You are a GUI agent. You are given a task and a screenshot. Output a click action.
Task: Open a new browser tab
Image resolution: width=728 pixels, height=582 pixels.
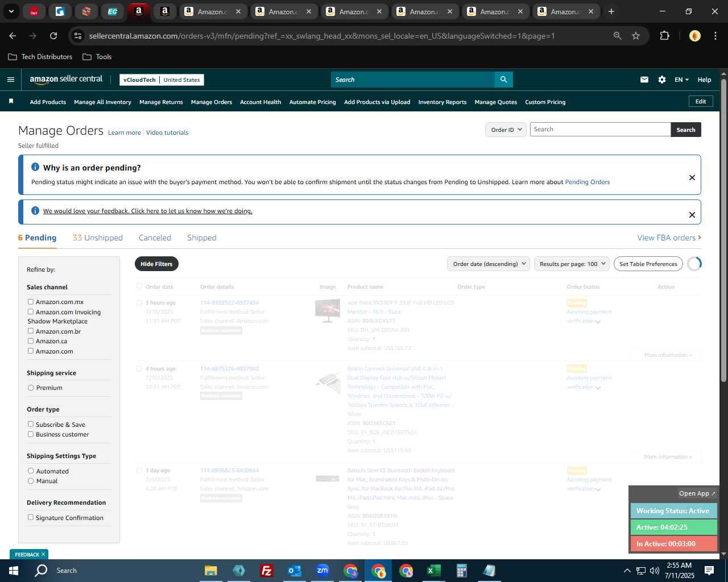[611, 11]
